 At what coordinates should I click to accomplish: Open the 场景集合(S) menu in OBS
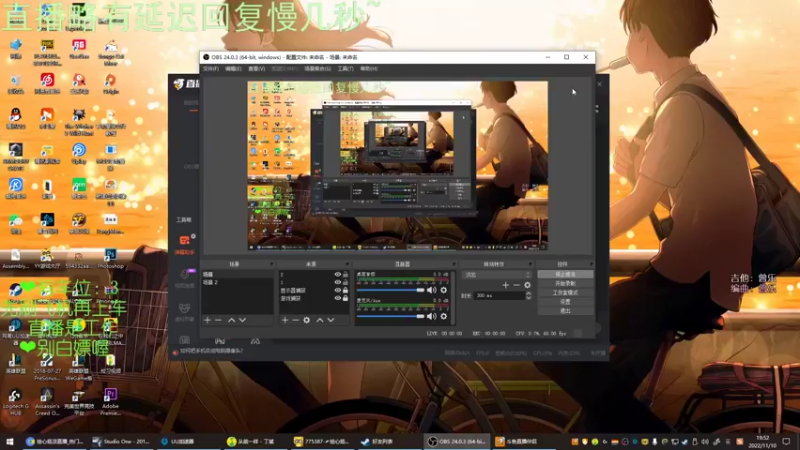coord(317,68)
